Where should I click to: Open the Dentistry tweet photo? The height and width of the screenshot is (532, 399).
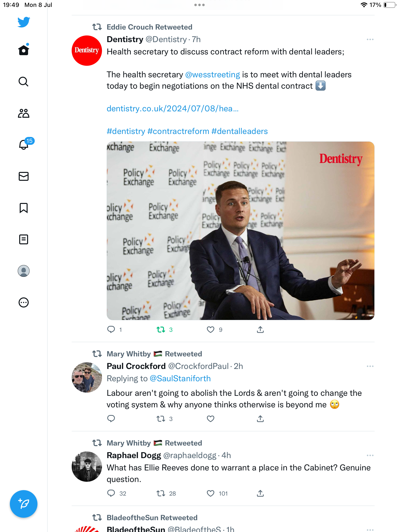coord(240,231)
